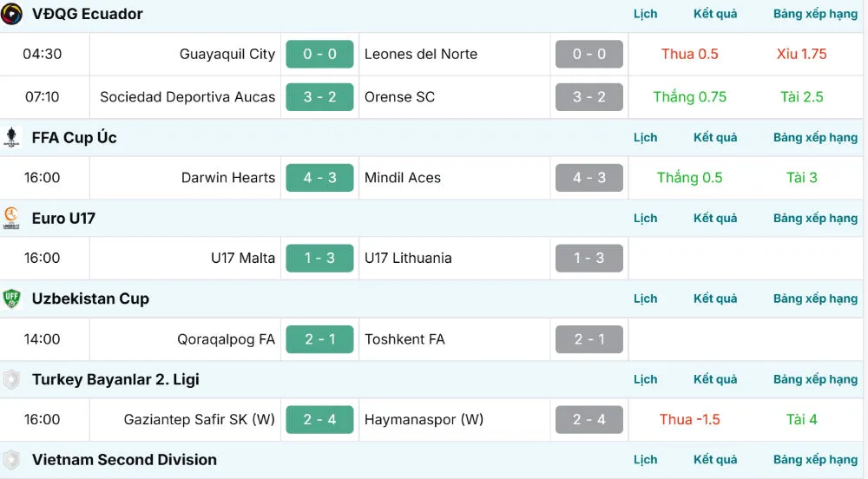Click the Thắng 0.75 handicap odds
The image size is (868, 479).
[690, 97]
